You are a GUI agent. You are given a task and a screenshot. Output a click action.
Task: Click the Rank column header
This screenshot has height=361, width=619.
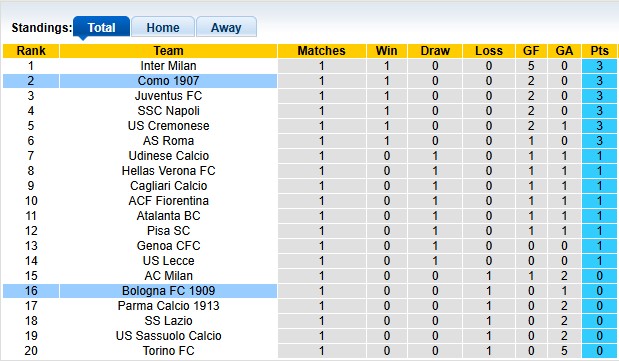click(x=31, y=51)
